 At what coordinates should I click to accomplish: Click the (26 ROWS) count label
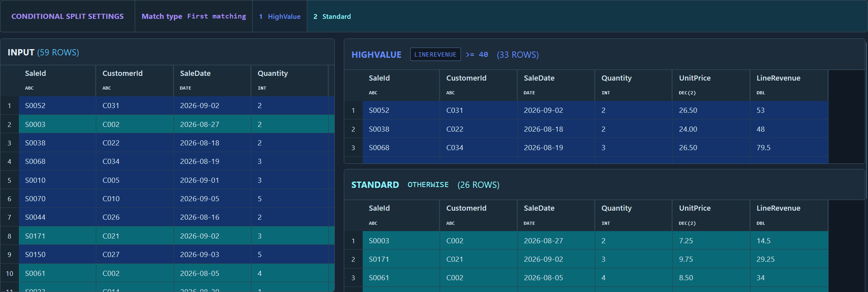click(478, 185)
